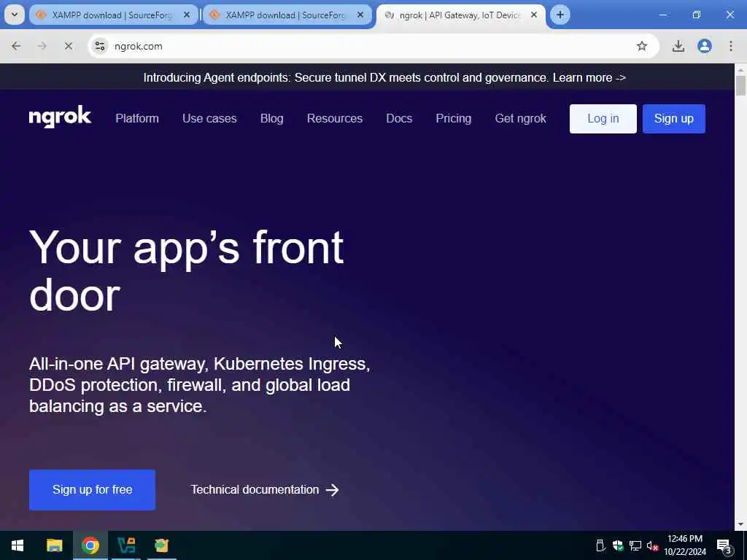Open the taskbar clock and date
The image size is (747, 560).
(685, 545)
